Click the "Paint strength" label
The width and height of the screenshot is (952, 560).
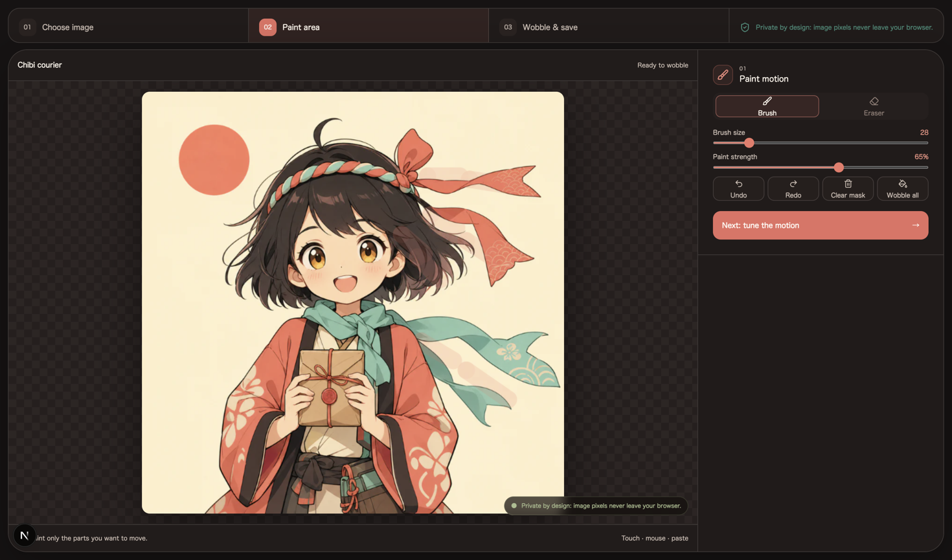(x=734, y=157)
